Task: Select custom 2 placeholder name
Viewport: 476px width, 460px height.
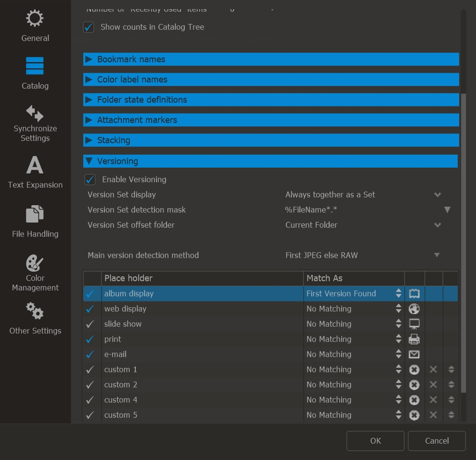Action: tap(120, 385)
